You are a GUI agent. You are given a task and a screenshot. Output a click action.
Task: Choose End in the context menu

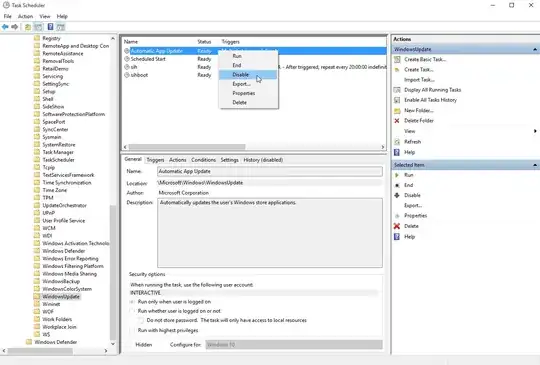(248, 65)
